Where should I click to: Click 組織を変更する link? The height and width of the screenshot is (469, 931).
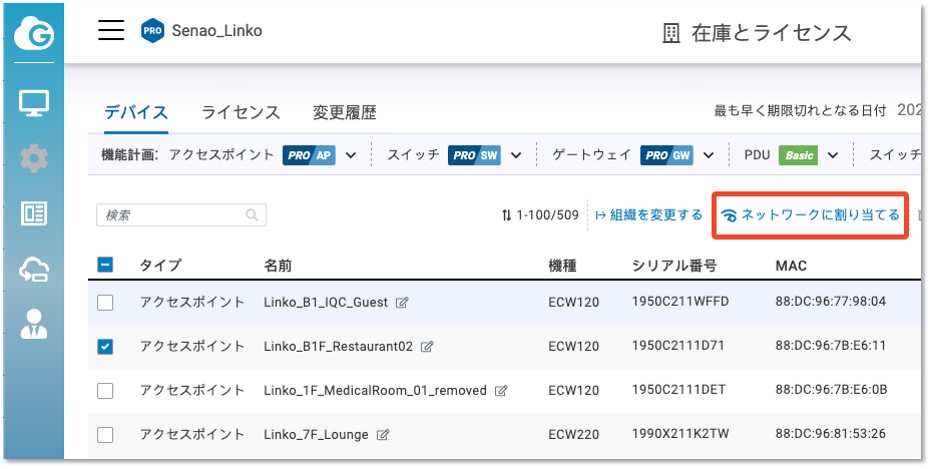[649, 215]
